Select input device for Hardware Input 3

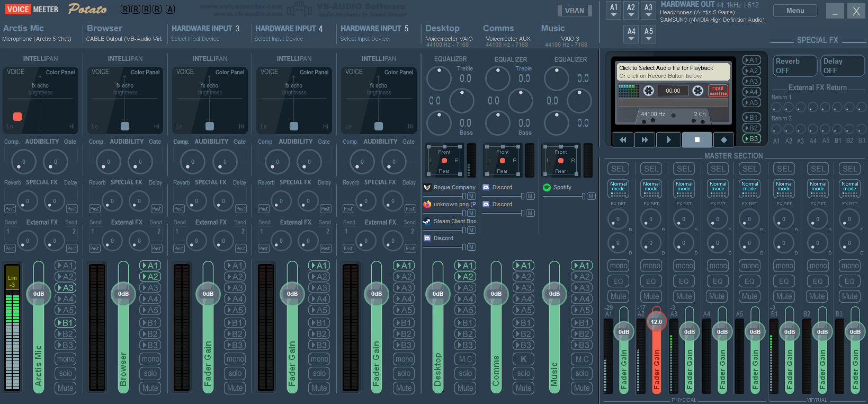point(195,39)
